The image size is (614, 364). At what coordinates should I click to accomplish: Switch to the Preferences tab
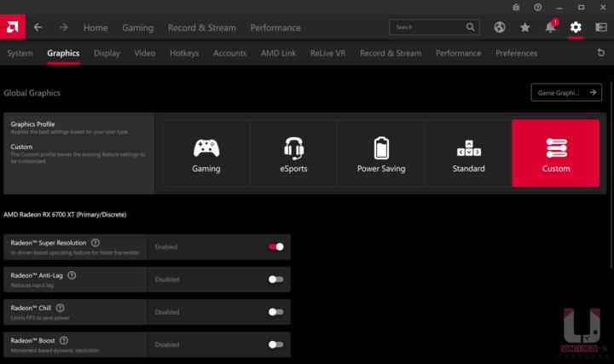[x=517, y=53]
